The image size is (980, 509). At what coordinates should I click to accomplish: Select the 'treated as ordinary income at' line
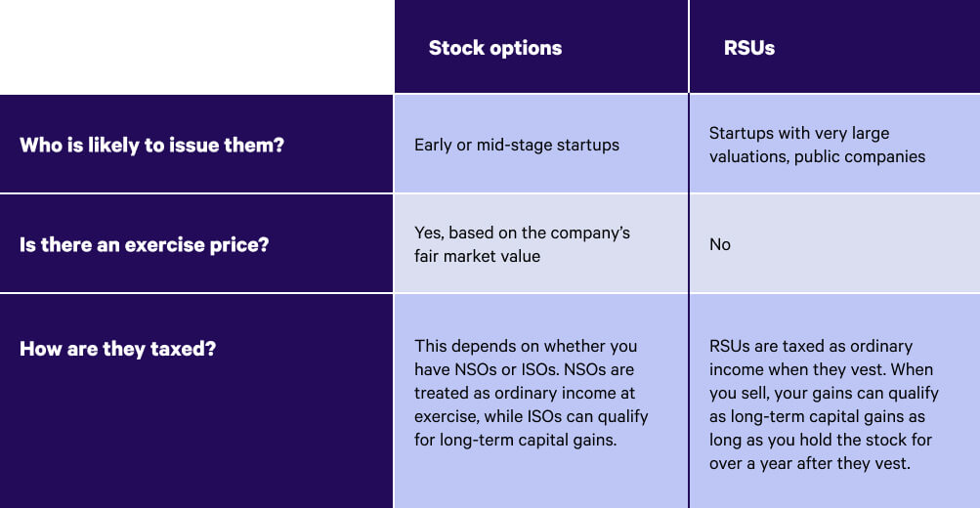(x=524, y=393)
